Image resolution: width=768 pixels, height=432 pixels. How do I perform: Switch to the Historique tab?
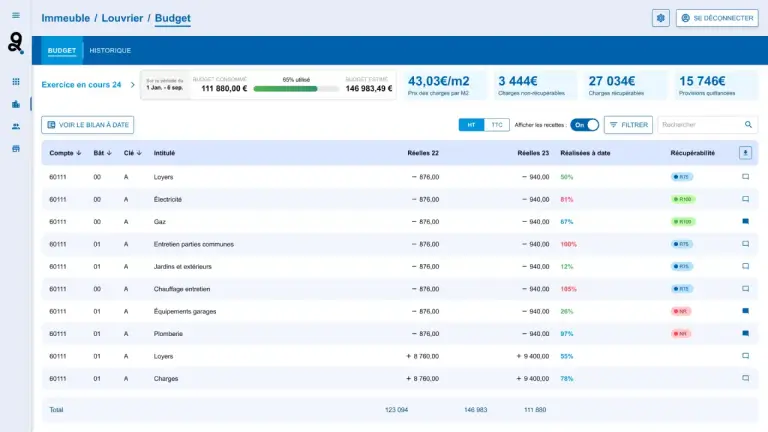click(110, 50)
